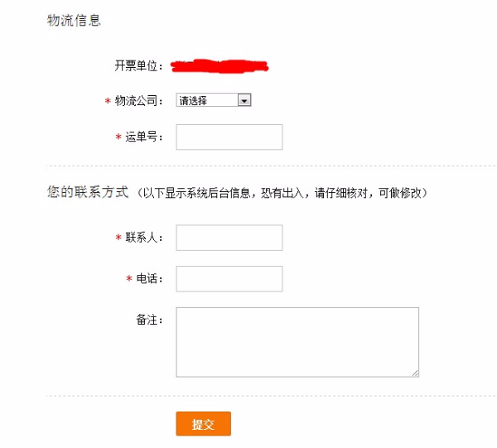Viewport: 497px width, 448px height.
Task: Click the 备注 label
Action: point(149,318)
